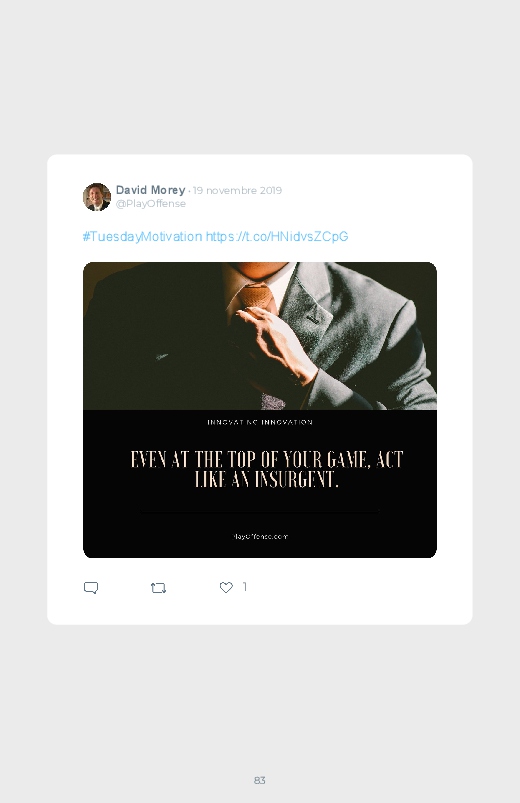Open the #TuesdayMotivation hashtag
Screen dimensions: 520x803
click(142, 237)
